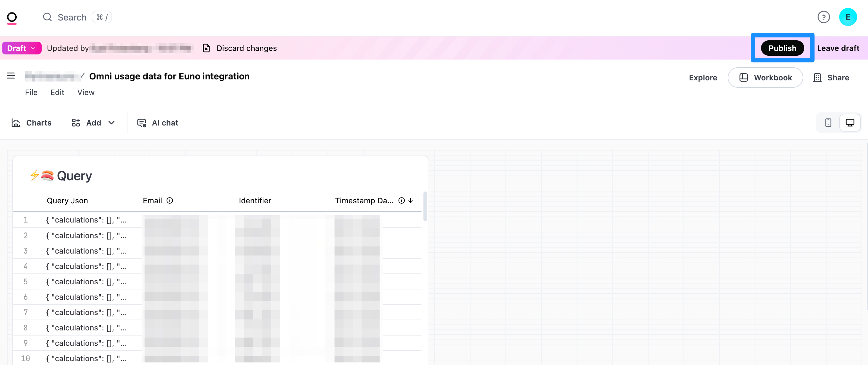This screenshot has height=365, width=868.
Task: Click the Timestamp column info icon
Action: tap(401, 201)
